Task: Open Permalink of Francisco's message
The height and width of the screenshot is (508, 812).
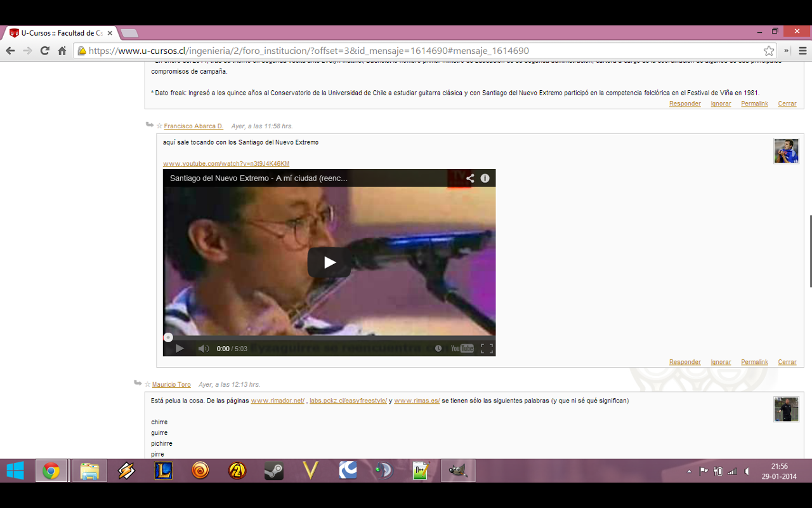Action: (x=754, y=362)
